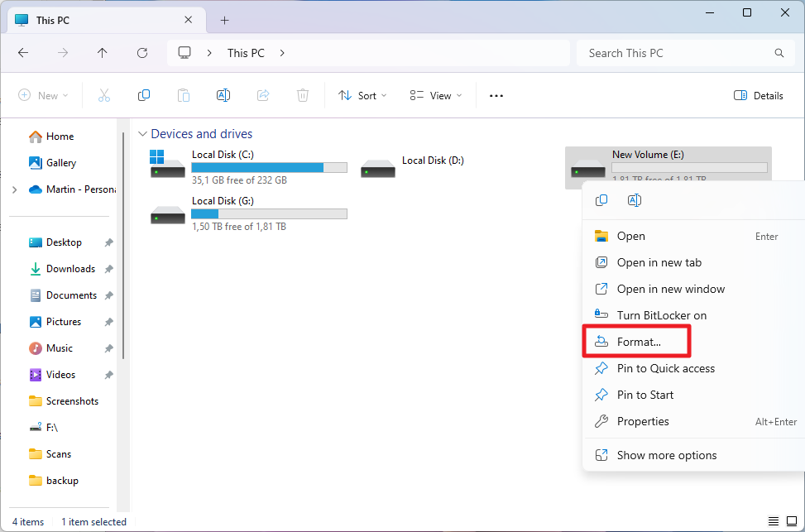The image size is (805, 532).
Task: Click the monitor icon in address bar
Action: (x=184, y=53)
